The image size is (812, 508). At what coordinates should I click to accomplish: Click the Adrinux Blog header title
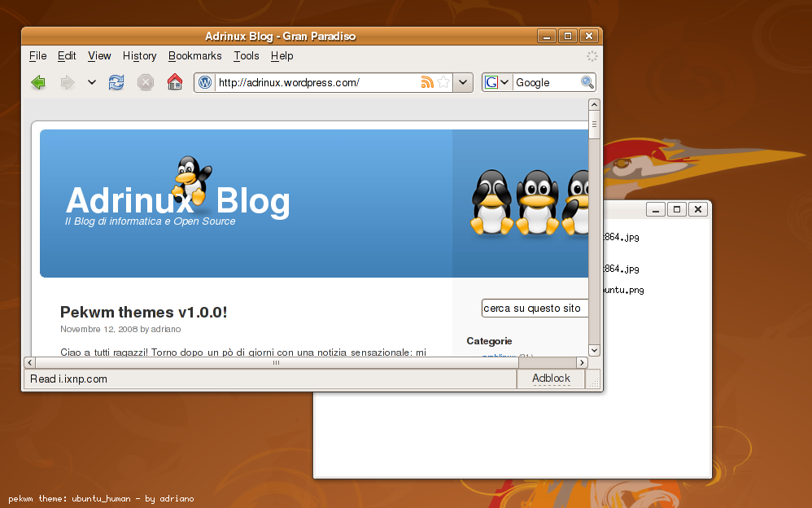(177, 200)
